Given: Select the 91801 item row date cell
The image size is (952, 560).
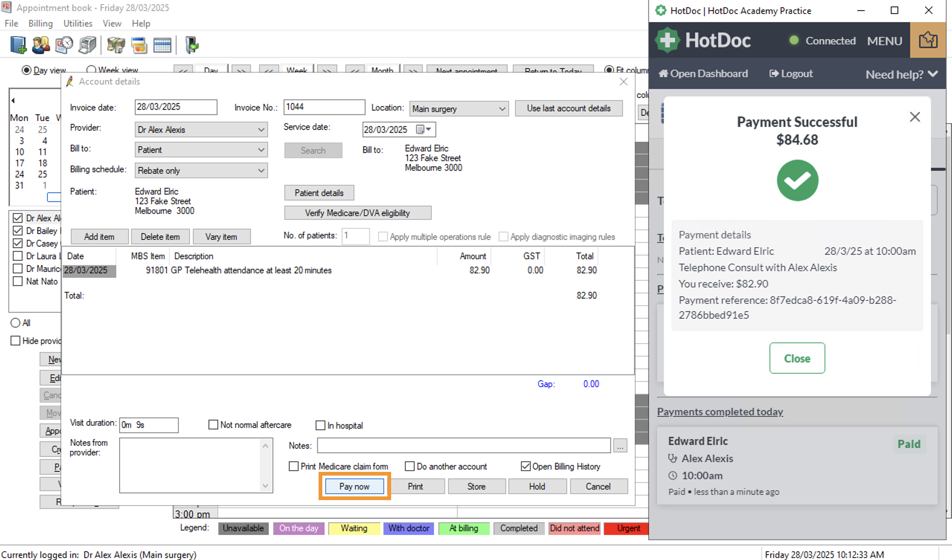Looking at the screenshot, I should 89,271.
